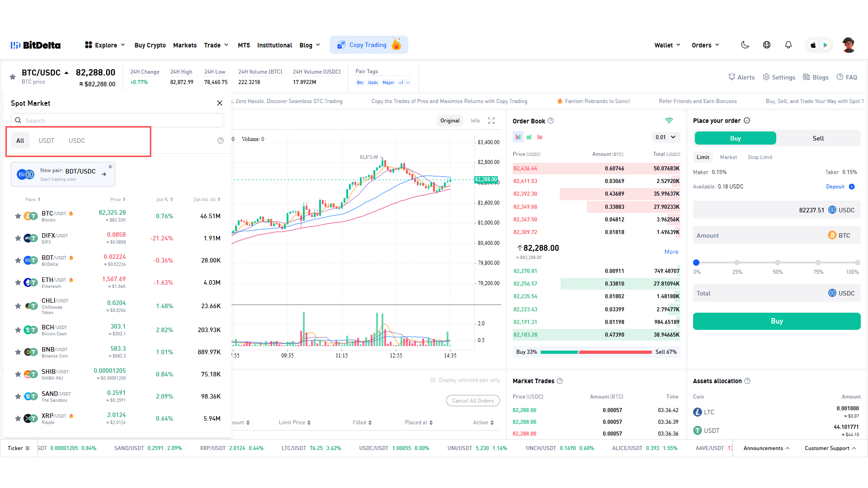Show combined buy and sell order book view
Image resolution: width=868 pixels, height=488 pixels.
[x=518, y=137]
